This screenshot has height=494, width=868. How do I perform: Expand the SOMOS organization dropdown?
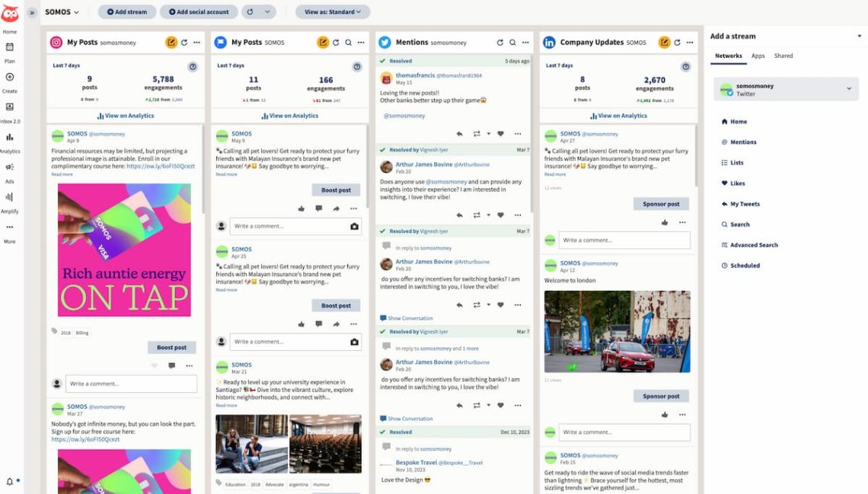pos(61,11)
